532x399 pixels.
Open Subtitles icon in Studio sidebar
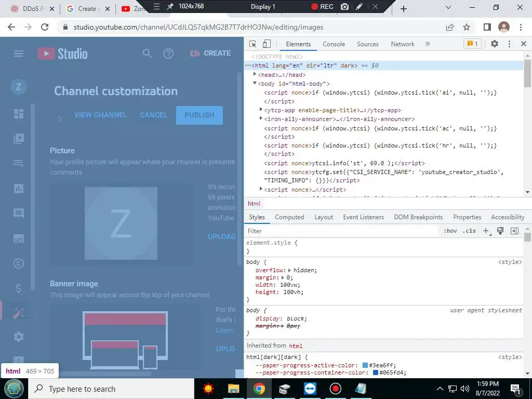pyautogui.click(x=19, y=238)
